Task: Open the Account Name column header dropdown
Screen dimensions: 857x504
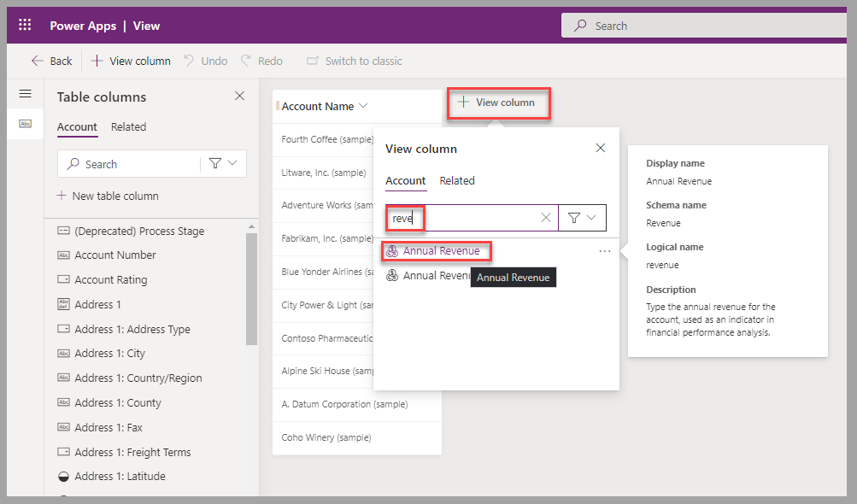Action: pos(363,106)
